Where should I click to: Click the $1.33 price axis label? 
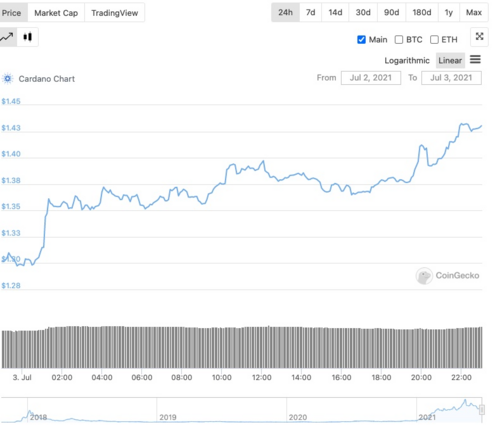click(x=11, y=233)
